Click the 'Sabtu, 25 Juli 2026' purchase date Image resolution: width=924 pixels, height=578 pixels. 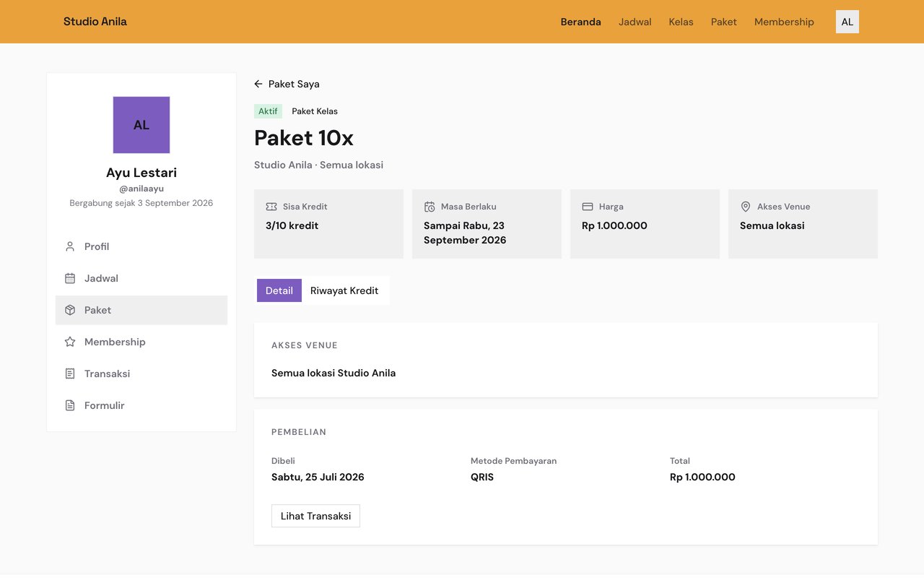[x=318, y=477]
